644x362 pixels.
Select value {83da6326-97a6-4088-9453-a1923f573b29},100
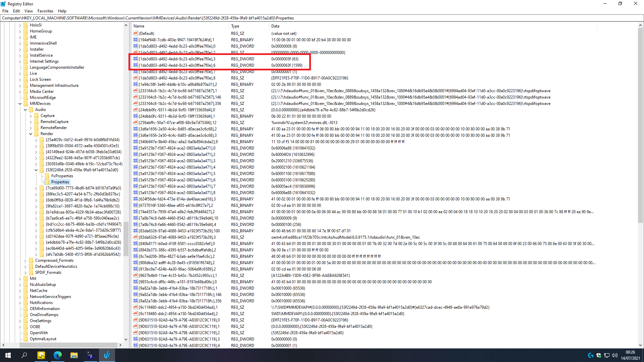[179, 231]
